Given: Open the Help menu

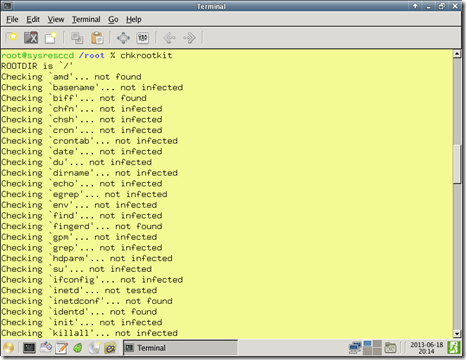Looking at the screenshot, I should tap(134, 20).
